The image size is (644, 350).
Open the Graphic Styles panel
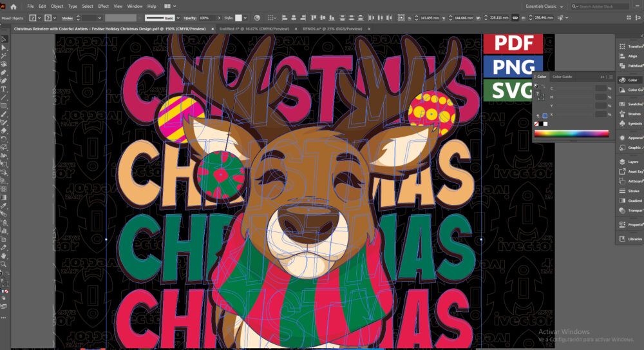(x=632, y=148)
